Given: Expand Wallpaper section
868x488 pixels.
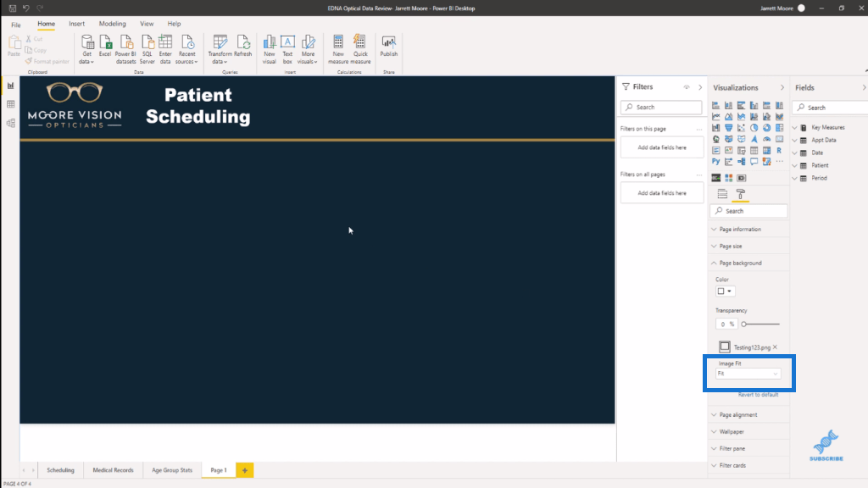Looking at the screenshot, I should click(748, 431).
